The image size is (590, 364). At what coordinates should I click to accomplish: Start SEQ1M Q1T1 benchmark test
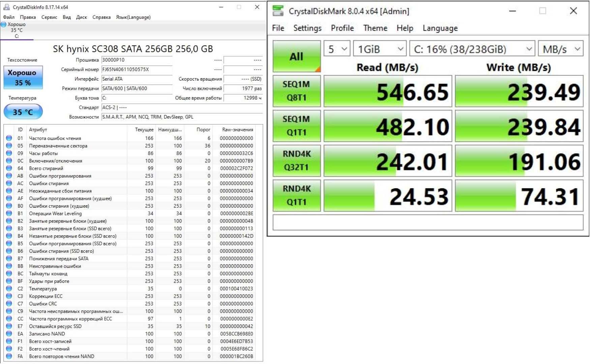pos(297,126)
